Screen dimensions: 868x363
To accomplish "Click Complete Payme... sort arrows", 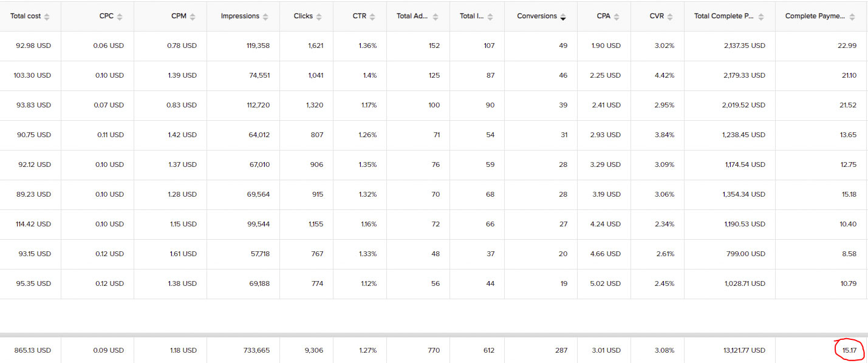I will 852,17.
